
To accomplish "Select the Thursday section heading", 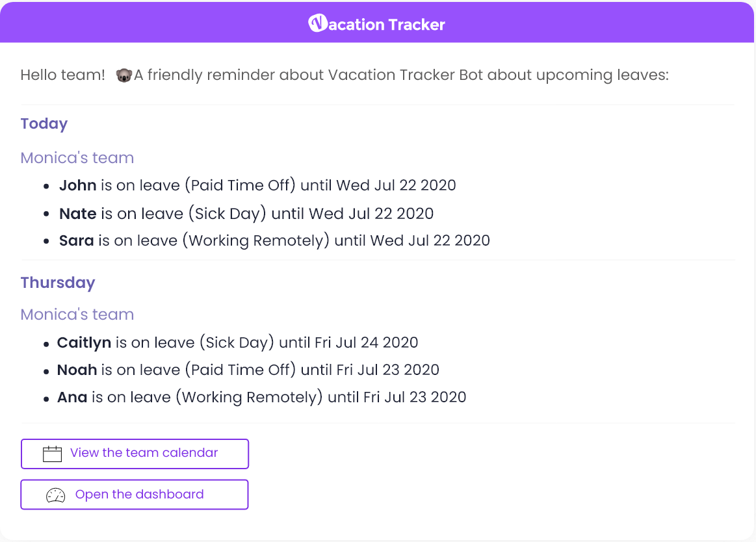I will click(58, 283).
